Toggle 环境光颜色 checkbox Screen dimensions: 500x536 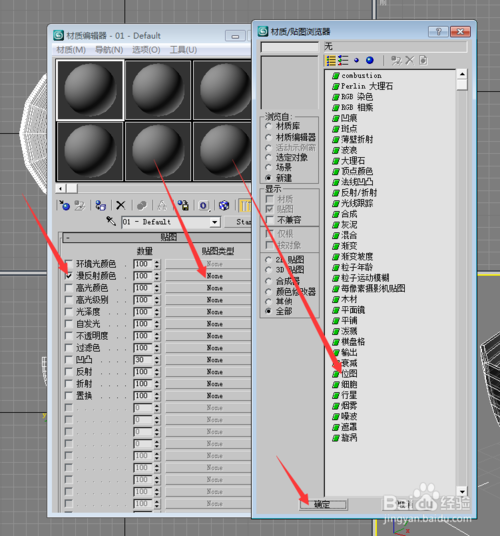click(69, 264)
